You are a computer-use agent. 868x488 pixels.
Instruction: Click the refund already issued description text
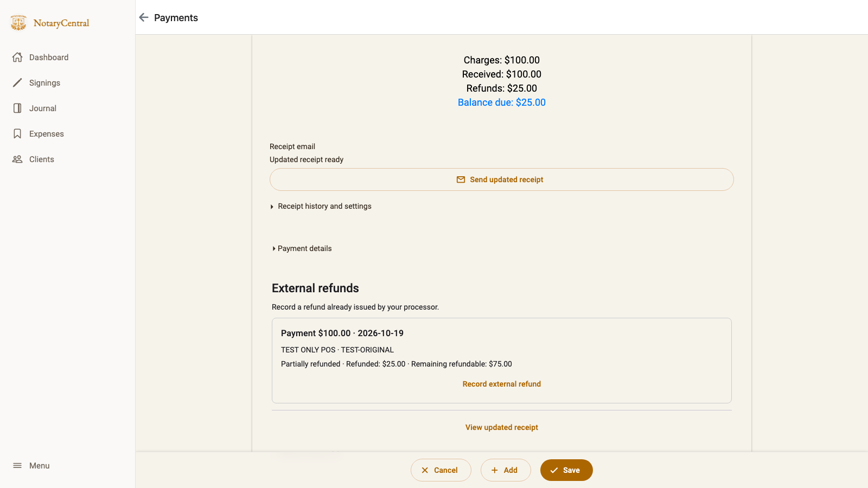tap(355, 307)
